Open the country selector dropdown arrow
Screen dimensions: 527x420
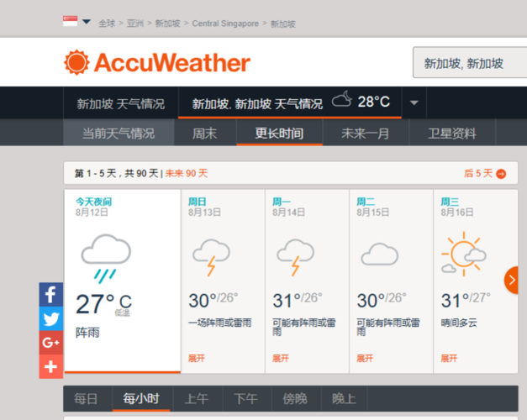[x=87, y=22]
